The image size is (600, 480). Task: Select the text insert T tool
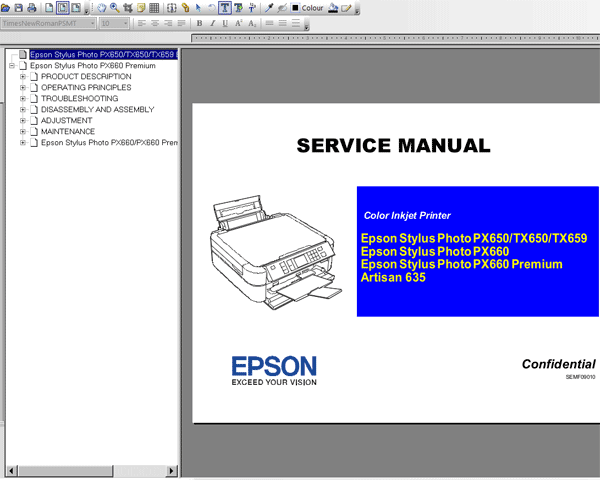coord(252,8)
